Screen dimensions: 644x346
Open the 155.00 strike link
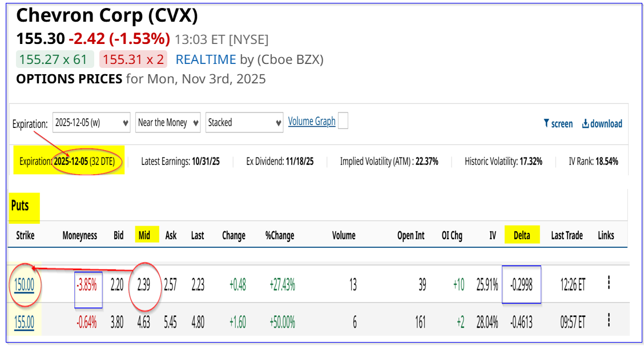24,323
